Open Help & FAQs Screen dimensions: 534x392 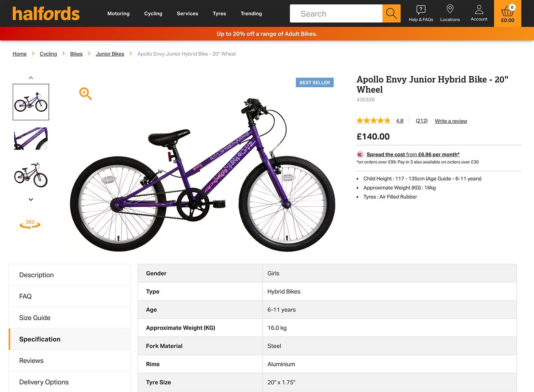[421, 13]
